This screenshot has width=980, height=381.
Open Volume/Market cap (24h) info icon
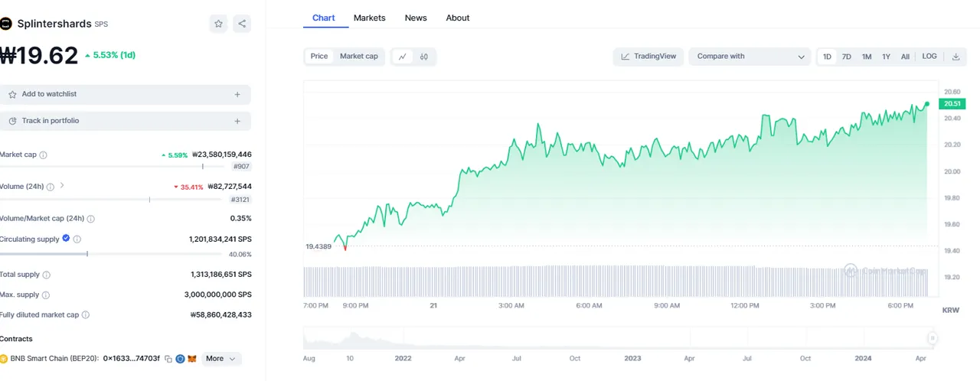pyautogui.click(x=91, y=219)
